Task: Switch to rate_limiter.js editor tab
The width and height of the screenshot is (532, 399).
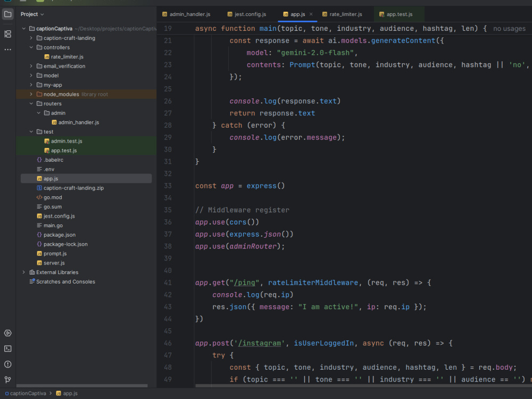Action: (342, 14)
